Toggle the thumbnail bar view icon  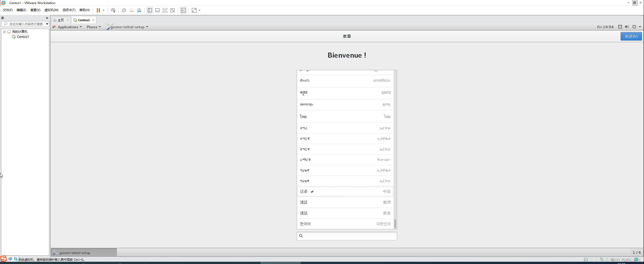click(157, 10)
